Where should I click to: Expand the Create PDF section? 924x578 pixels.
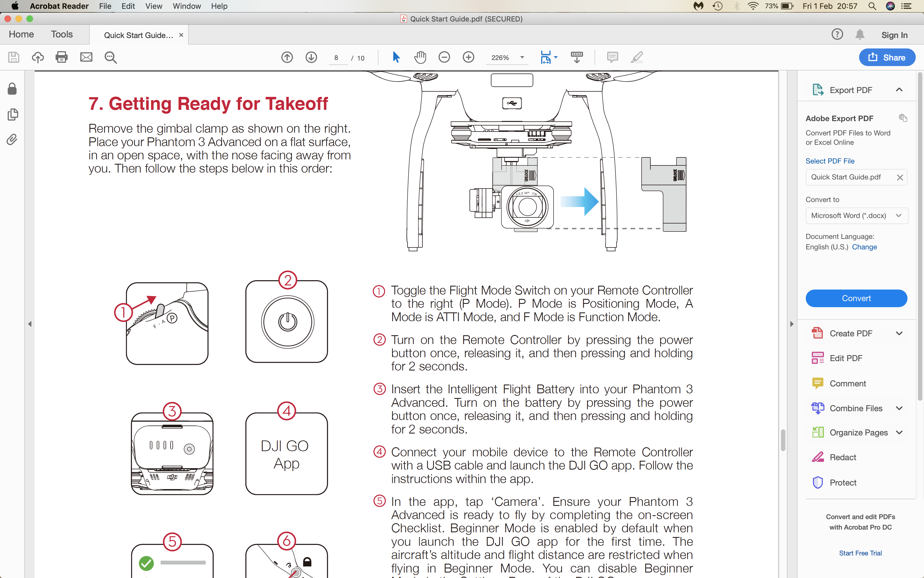pyautogui.click(x=899, y=333)
